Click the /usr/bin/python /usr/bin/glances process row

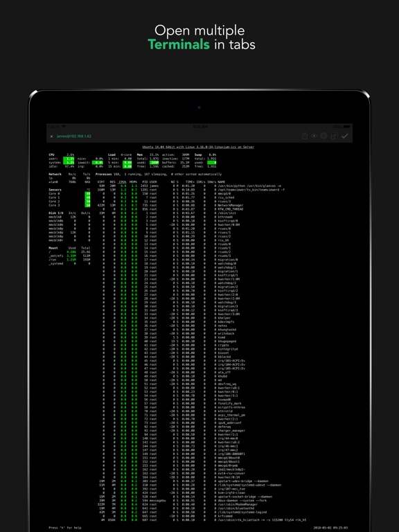(190, 186)
